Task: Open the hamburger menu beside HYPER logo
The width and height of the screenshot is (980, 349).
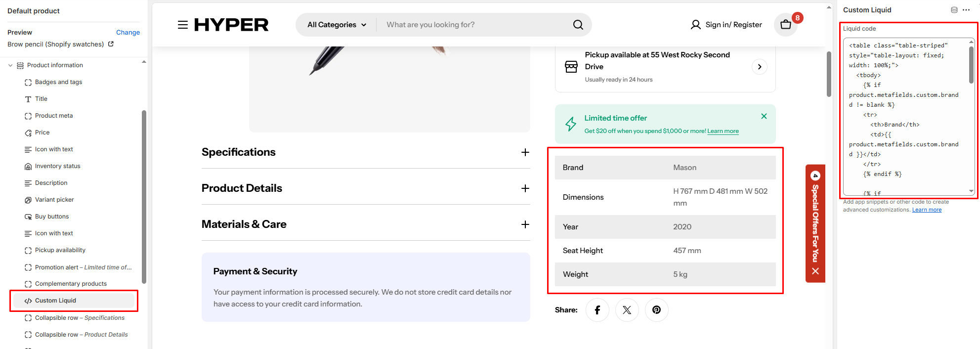Action: click(x=183, y=25)
